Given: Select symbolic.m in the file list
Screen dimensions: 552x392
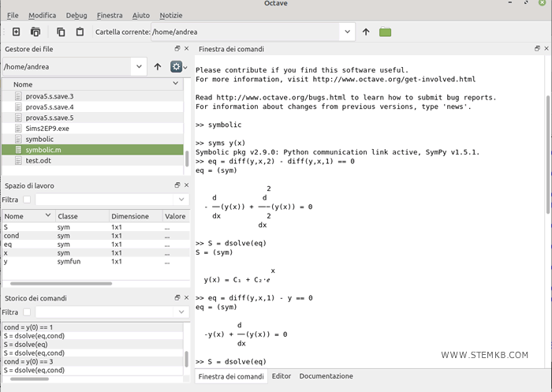Looking at the screenshot, I should [43, 150].
